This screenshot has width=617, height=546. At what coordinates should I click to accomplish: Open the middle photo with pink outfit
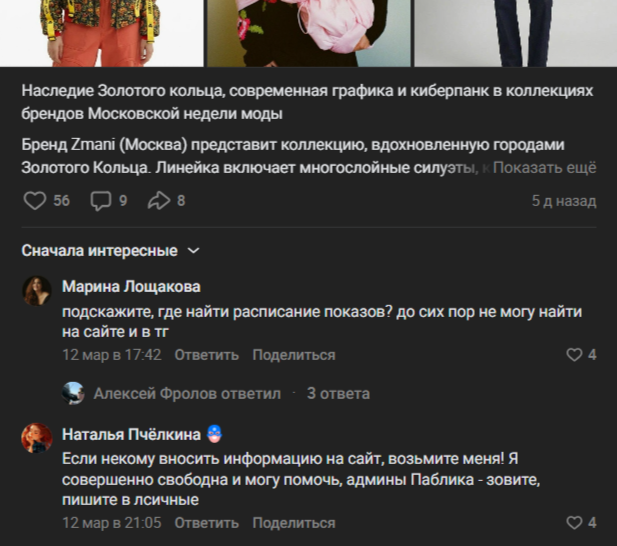point(309,33)
